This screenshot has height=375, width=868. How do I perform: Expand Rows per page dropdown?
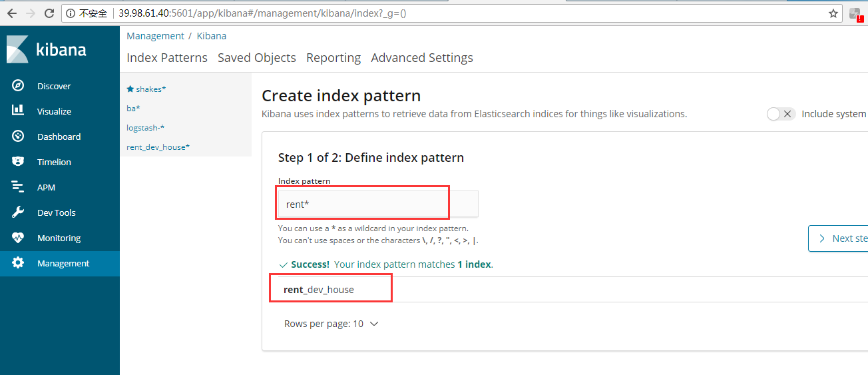pyautogui.click(x=331, y=324)
